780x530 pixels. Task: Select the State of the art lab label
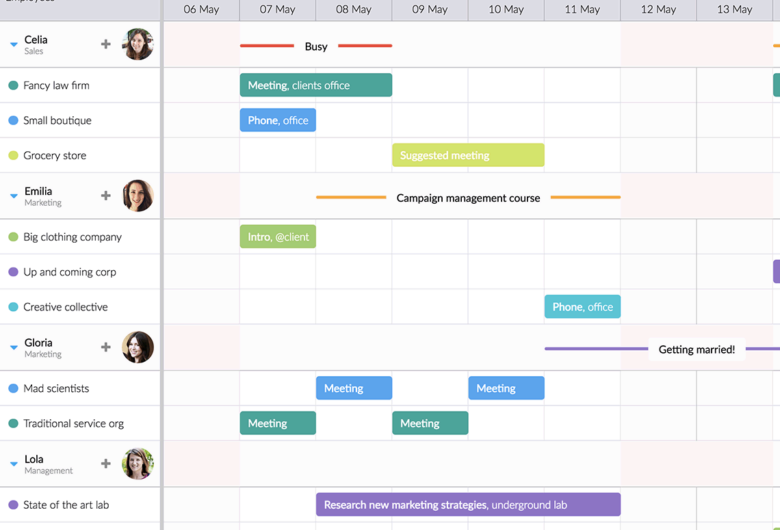pos(66,505)
